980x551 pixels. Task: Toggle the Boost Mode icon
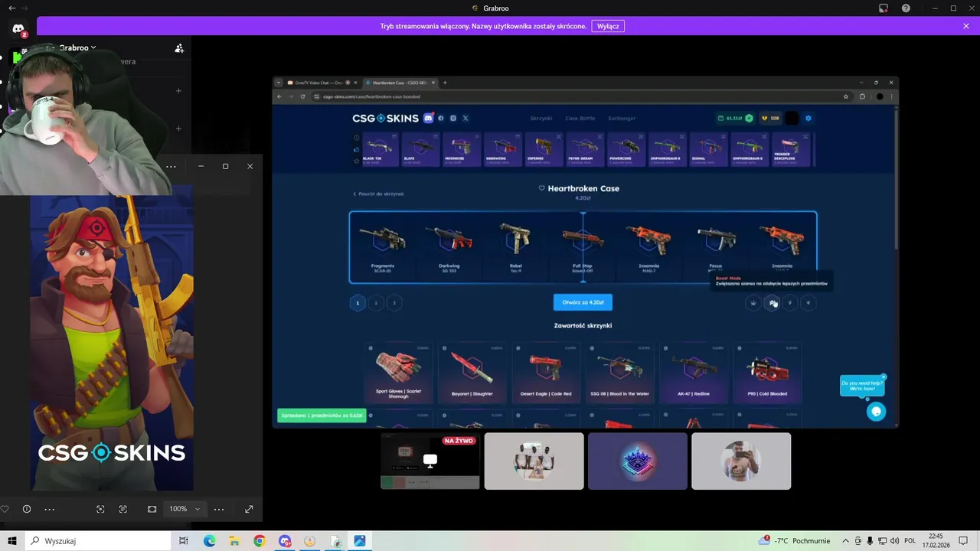773,303
